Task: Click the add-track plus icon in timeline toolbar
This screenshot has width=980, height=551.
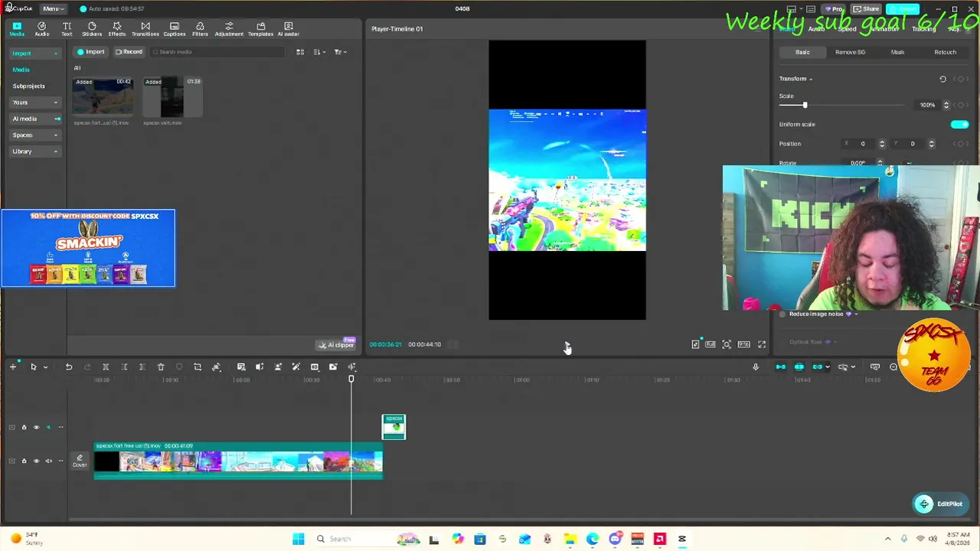Action: [13, 367]
